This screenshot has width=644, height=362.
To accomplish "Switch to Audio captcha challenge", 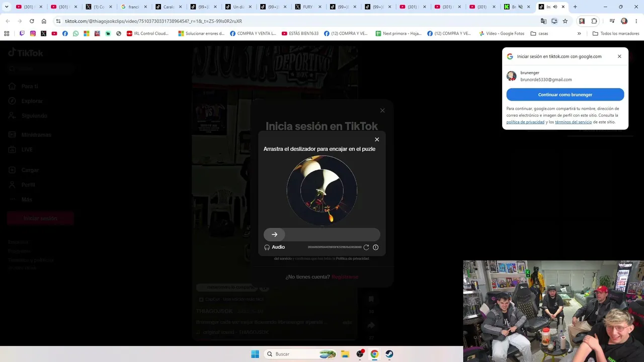I will (275, 247).
